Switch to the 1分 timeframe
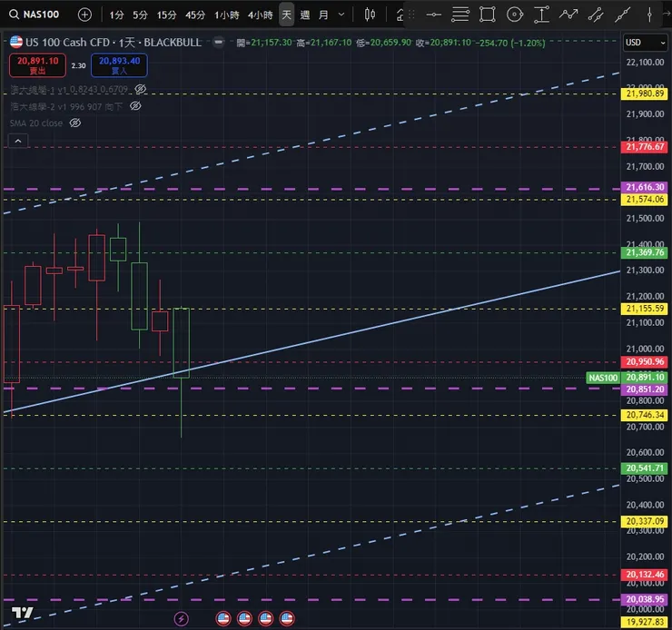Viewport: 672px width, 630px height. pyautogui.click(x=116, y=15)
